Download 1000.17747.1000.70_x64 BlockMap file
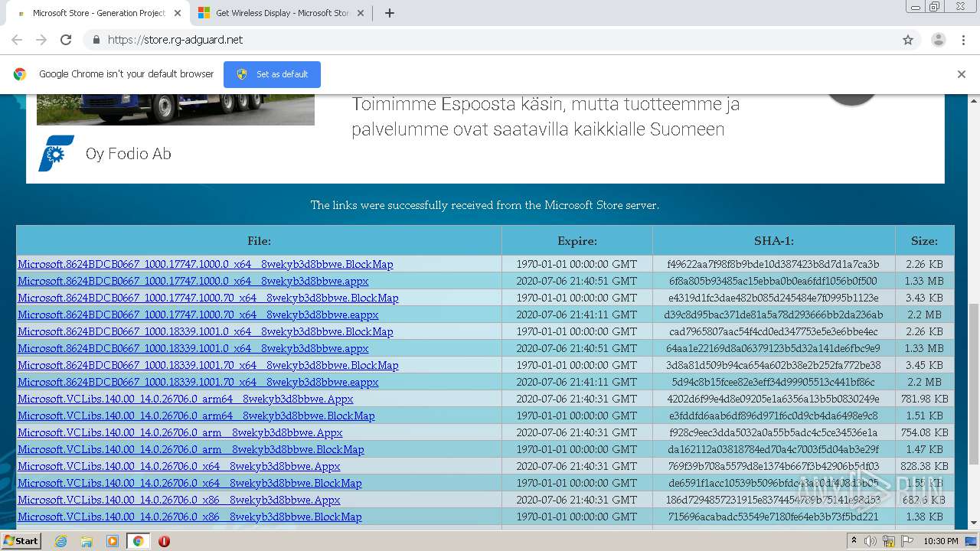The image size is (980, 551). coord(208,298)
